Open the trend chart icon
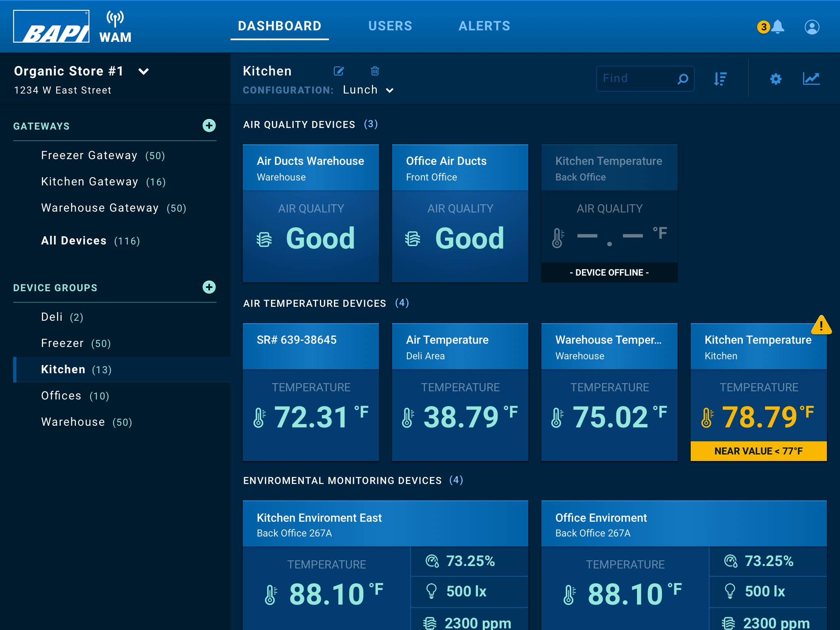This screenshot has height=630, width=840. tap(811, 78)
